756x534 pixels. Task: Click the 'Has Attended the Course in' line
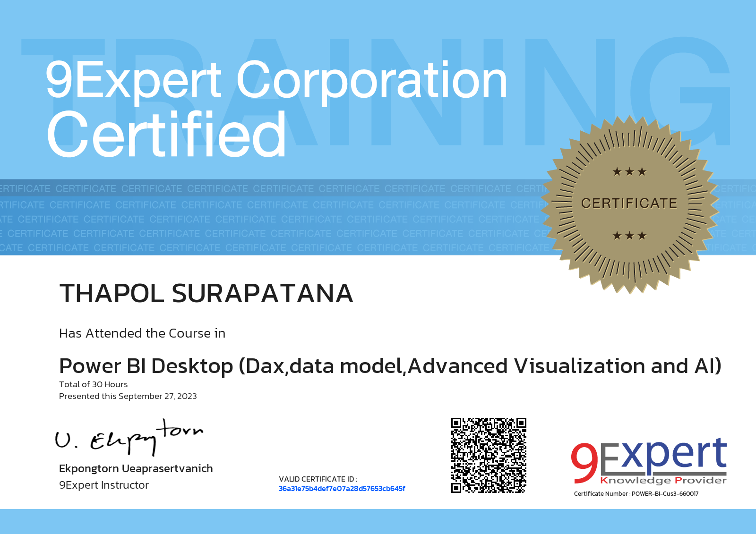142,333
